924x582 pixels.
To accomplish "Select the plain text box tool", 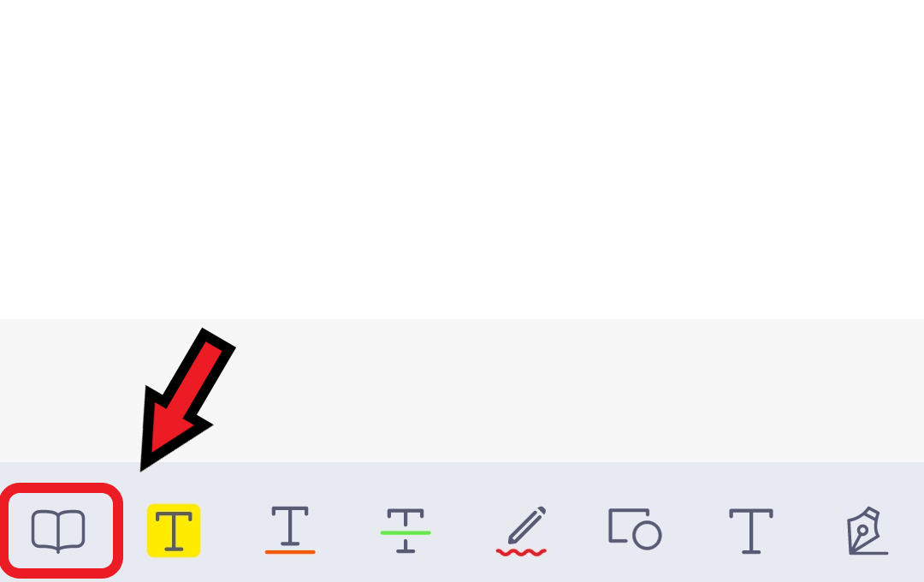I will [x=751, y=531].
